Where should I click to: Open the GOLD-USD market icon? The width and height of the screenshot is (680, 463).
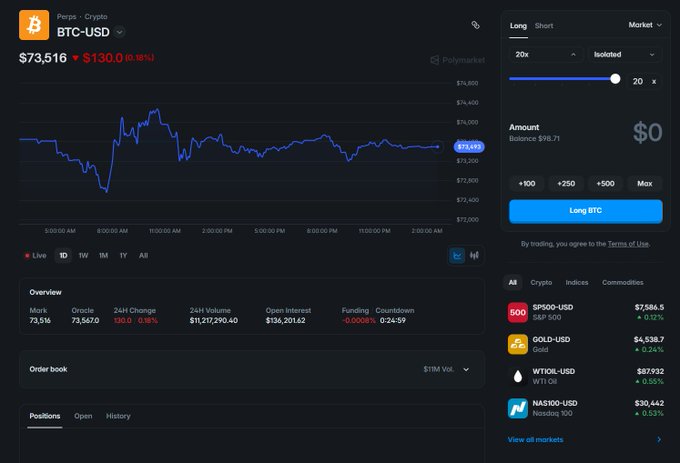[x=517, y=345]
